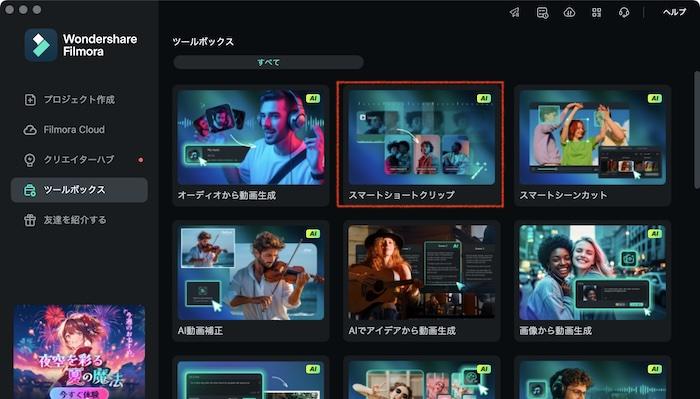Open スマートシーンカット tool card
The width and height of the screenshot is (700, 399).
click(592, 145)
